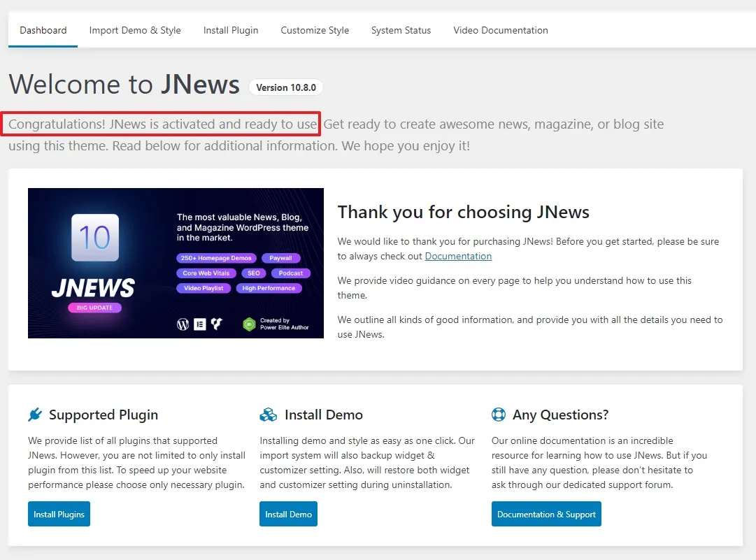Click the 'Install Demo' heading text
756x560 pixels.
coord(324,415)
